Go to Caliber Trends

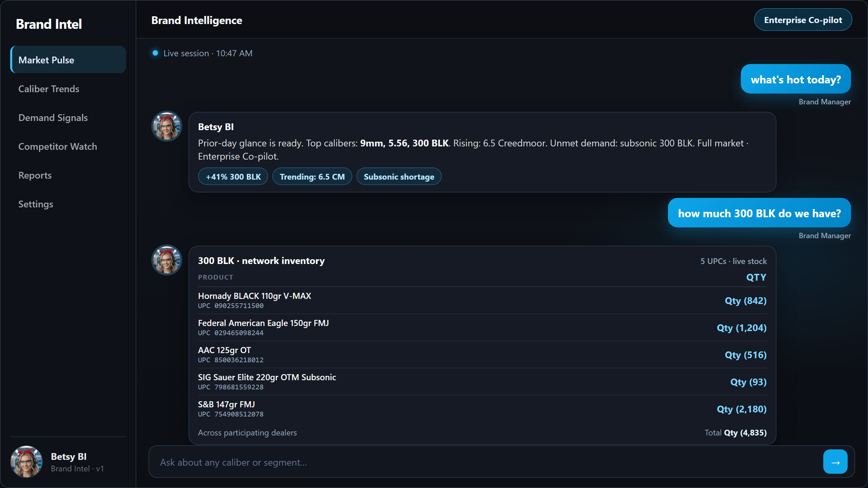(68, 89)
